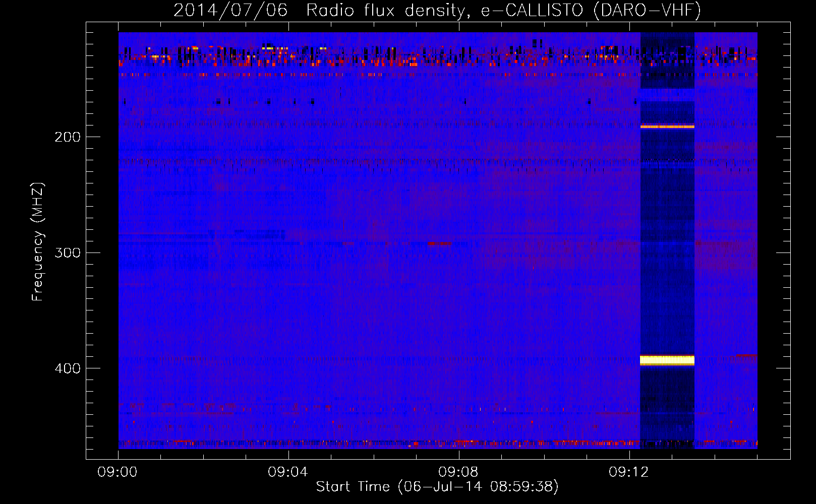Click the 09:12 time tick label
Image resolution: width=816 pixels, height=504 pixels.
click(629, 472)
